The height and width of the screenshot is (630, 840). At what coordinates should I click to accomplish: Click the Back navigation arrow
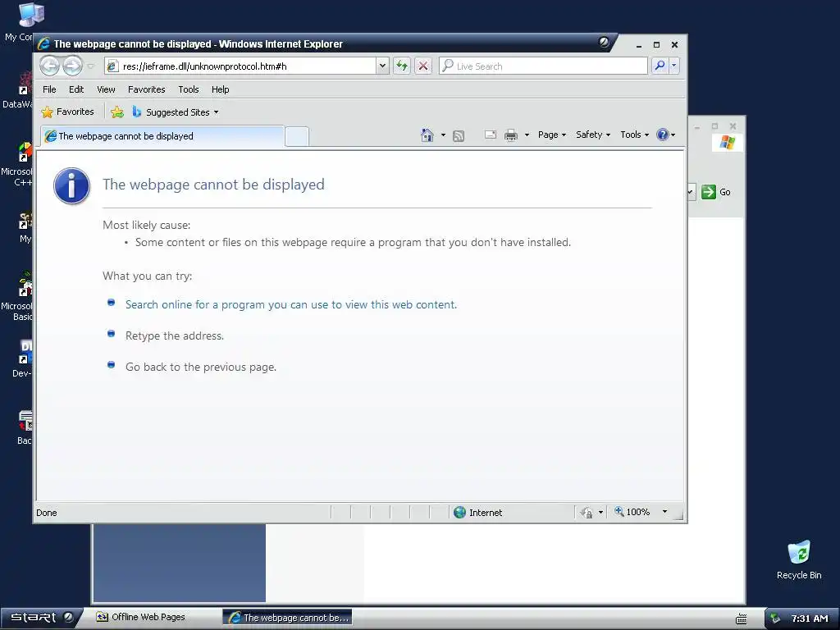(50, 66)
